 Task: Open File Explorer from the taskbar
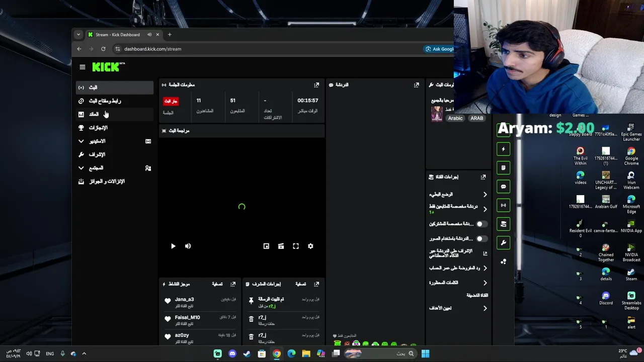(306, 354)
